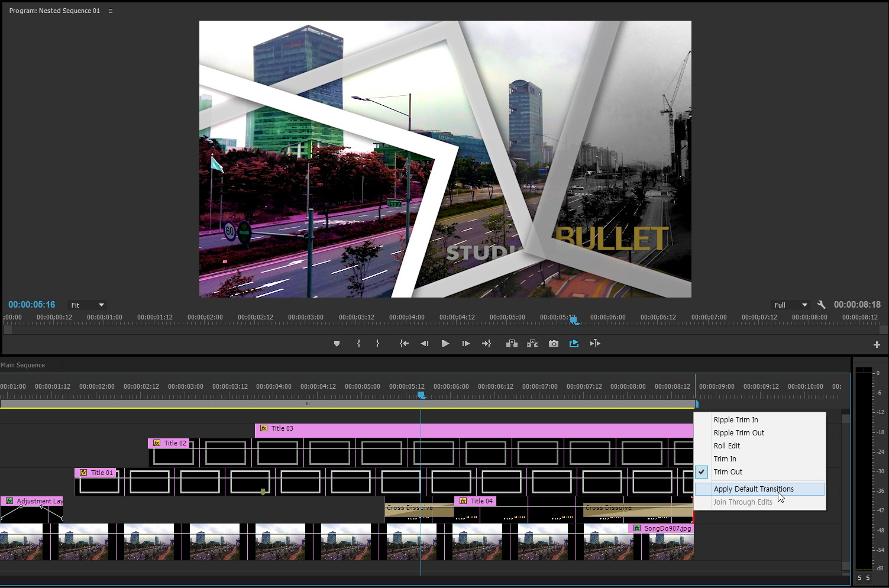
Task: Toggle the blue highlighted button beside camera icon
Action: (x=574, y=344)
